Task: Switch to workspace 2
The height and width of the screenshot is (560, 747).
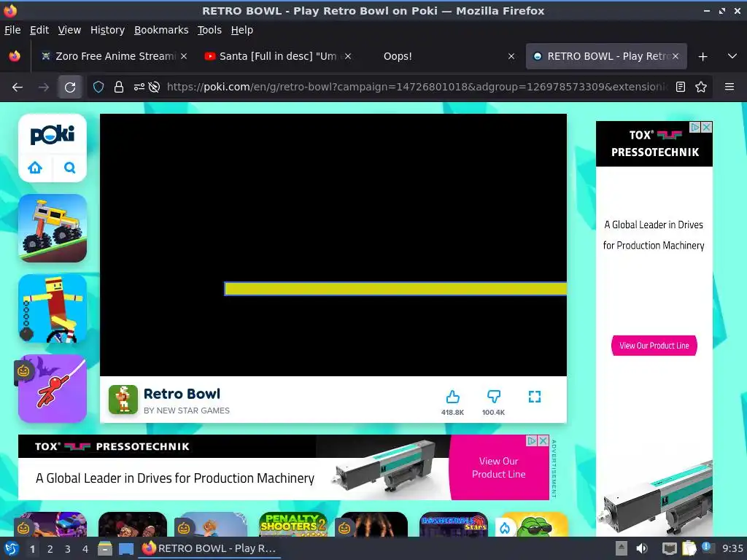Action: coord(50,549)
